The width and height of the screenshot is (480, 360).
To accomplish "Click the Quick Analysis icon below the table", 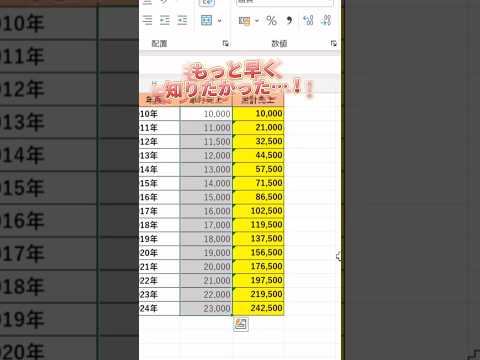I will 241,324.
